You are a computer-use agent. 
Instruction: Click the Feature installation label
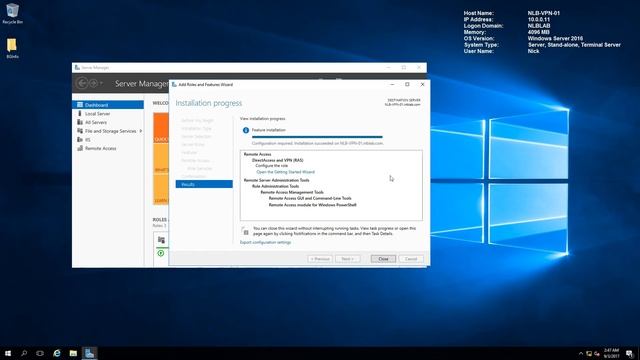tap(269, 130)
